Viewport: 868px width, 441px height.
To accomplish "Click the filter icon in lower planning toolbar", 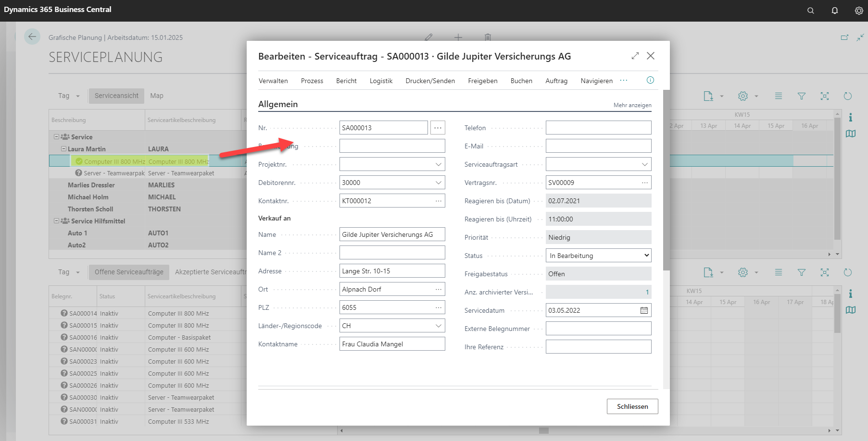I will click(x=802, y=272).
